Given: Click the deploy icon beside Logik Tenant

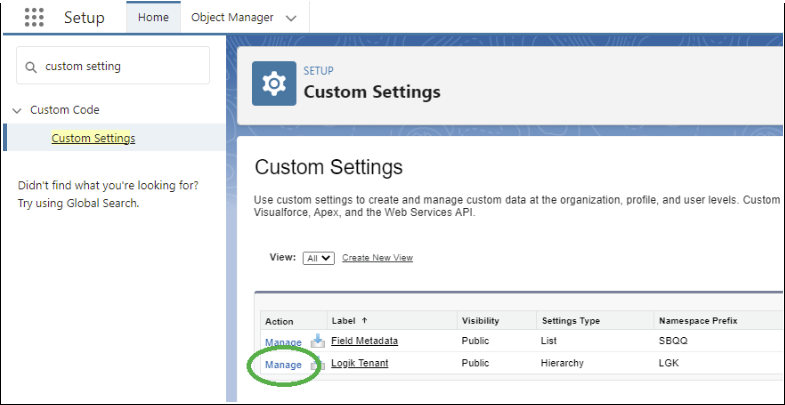Looking at the screenshot, I should (318, 364).
